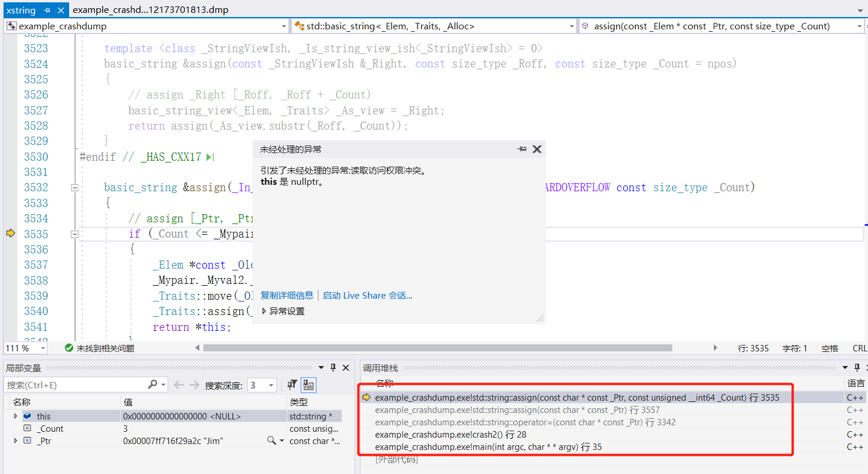Click the magnifier visualizer icon next to _Ptr value
The width and height of the screenshot is (868, 474).
(x=271, y=440)
